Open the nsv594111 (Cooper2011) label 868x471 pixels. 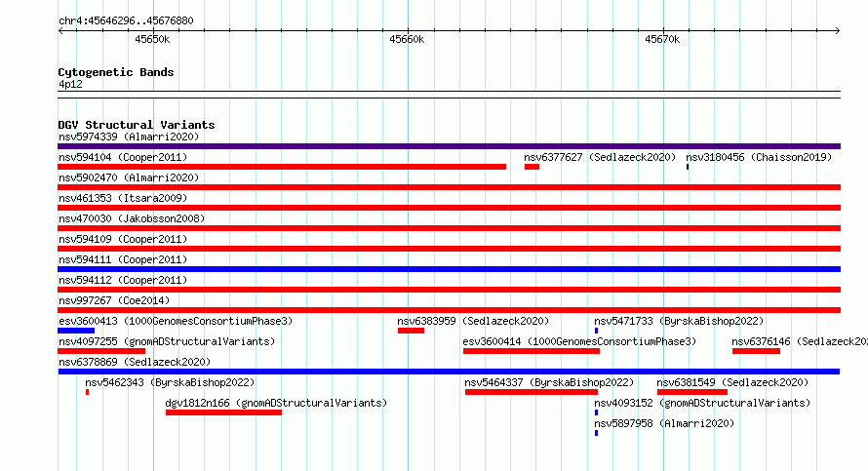pos(123,259)
